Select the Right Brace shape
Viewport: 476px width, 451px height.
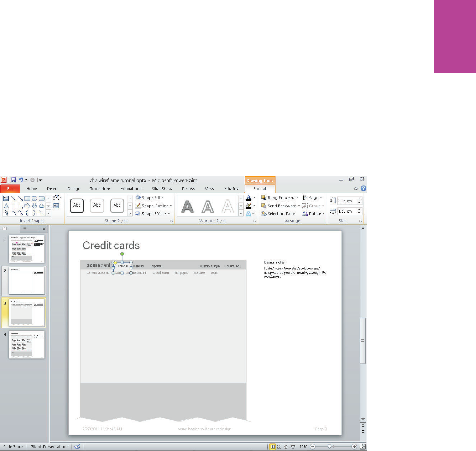pos(34,213)
